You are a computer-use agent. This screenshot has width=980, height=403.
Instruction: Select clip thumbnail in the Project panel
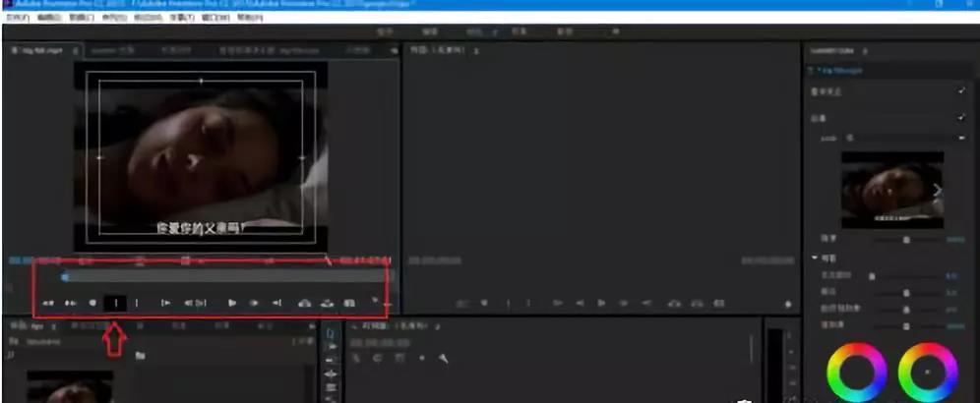tap(70, 386)
